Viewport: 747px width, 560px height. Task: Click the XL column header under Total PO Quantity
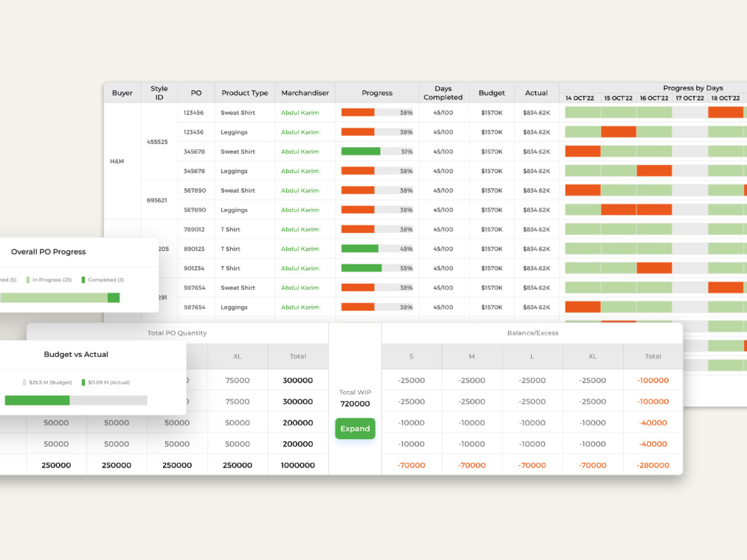coord(238,356)
